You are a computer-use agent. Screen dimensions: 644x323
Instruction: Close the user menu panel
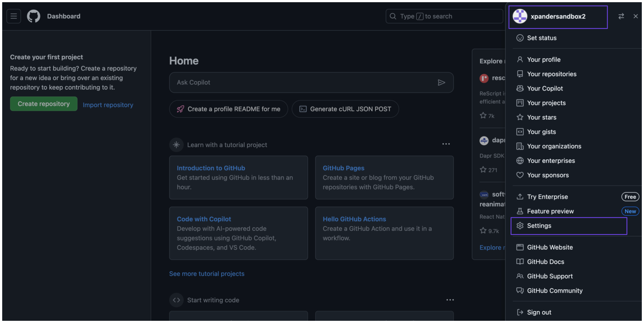[635, 16]
